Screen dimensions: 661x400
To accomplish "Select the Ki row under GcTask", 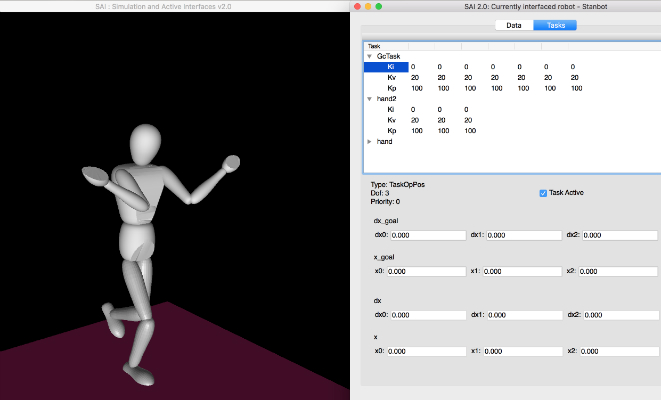I will (391, 66).
